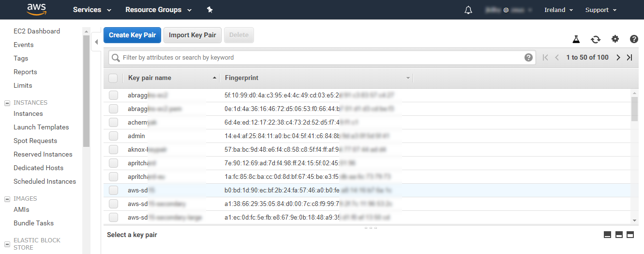Open the Services dropdown menu
The height and width of the screenshot is (254, 644).
92,10
